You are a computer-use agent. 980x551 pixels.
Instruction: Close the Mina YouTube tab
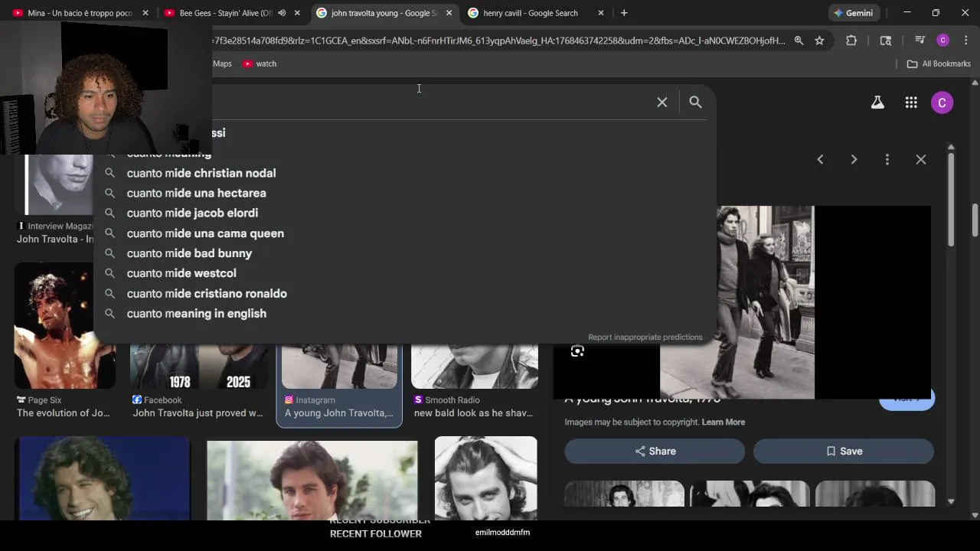(x=145, y=13)
